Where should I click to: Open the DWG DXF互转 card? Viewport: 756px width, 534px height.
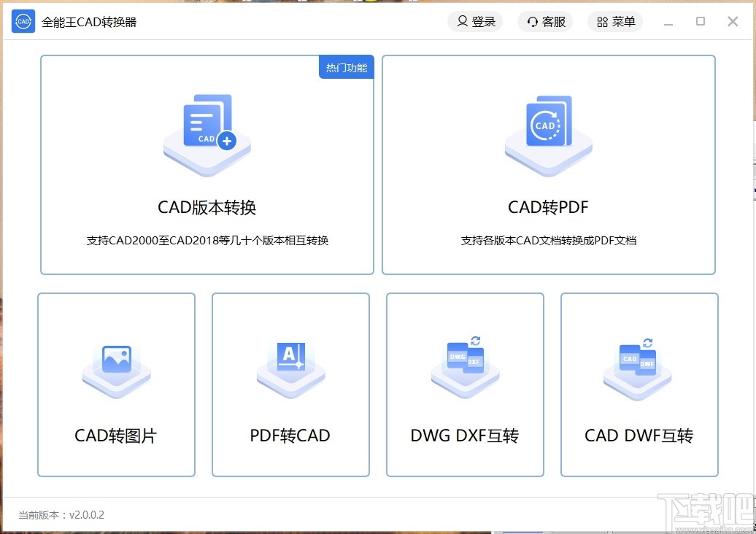click(x=464, y=384)
